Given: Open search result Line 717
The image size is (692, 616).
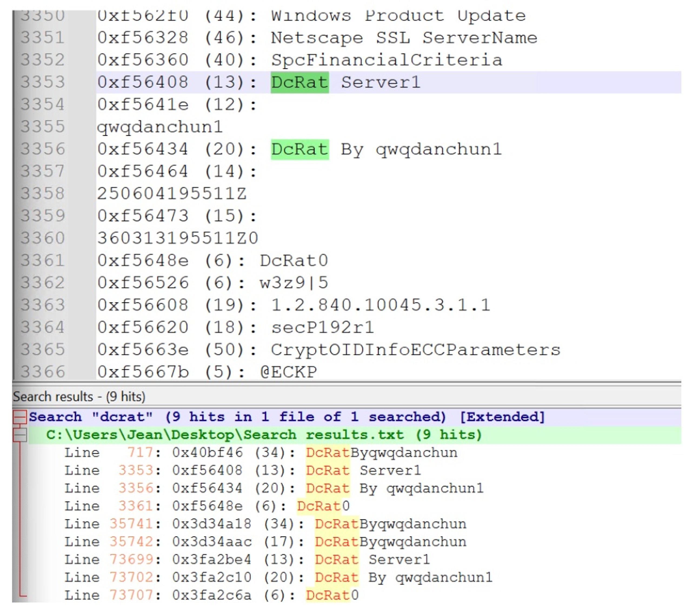Looking at the screenshot, I should point(261,453).
